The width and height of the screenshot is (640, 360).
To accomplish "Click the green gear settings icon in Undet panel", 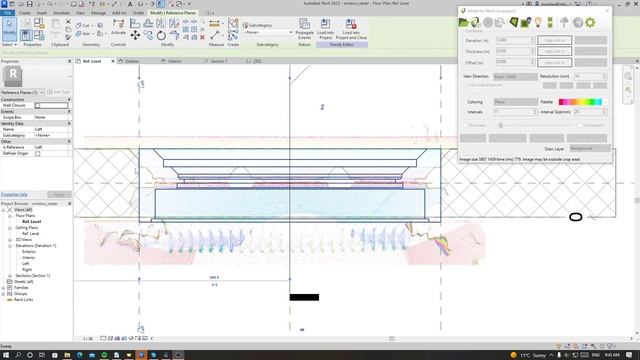I will pos(590,22).
